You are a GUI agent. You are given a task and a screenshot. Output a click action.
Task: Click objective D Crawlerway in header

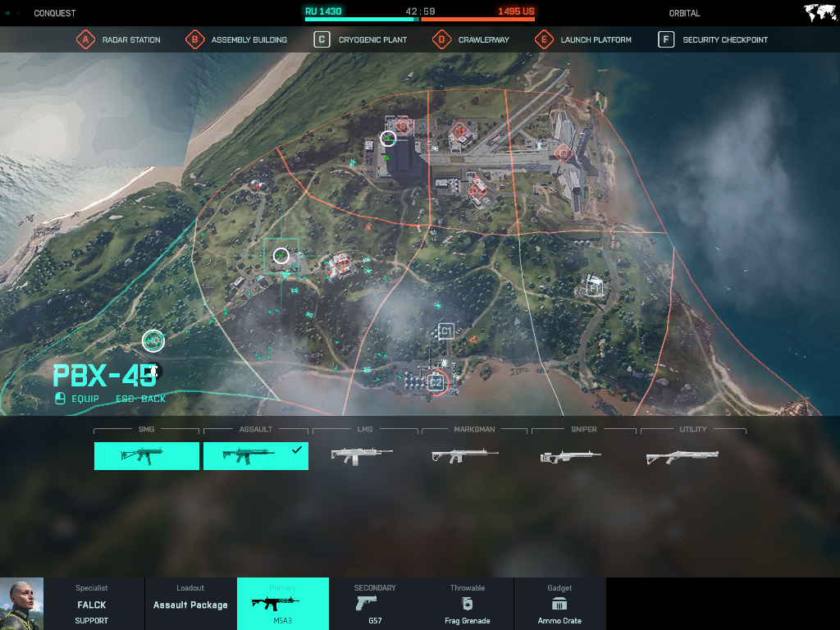[471, 39]
